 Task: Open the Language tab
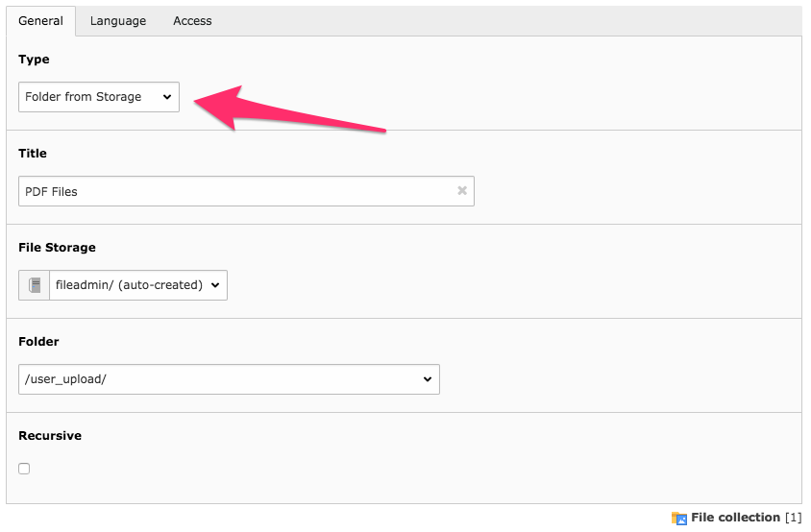(x=118, y=20)
